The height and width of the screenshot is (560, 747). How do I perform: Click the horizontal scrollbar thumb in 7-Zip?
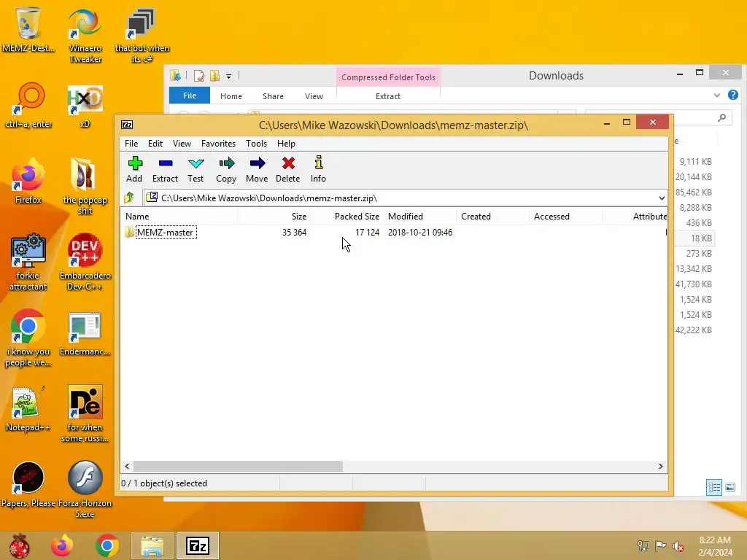(x=238, y=466)
